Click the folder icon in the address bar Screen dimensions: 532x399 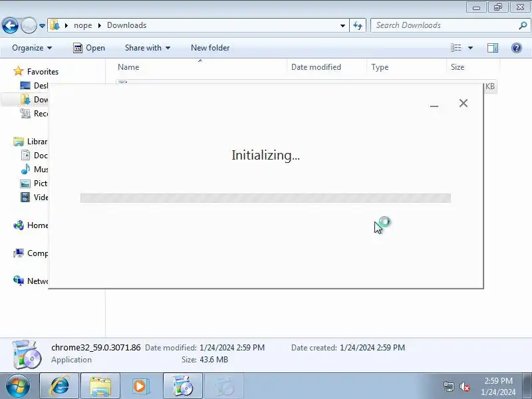point(55,25)
